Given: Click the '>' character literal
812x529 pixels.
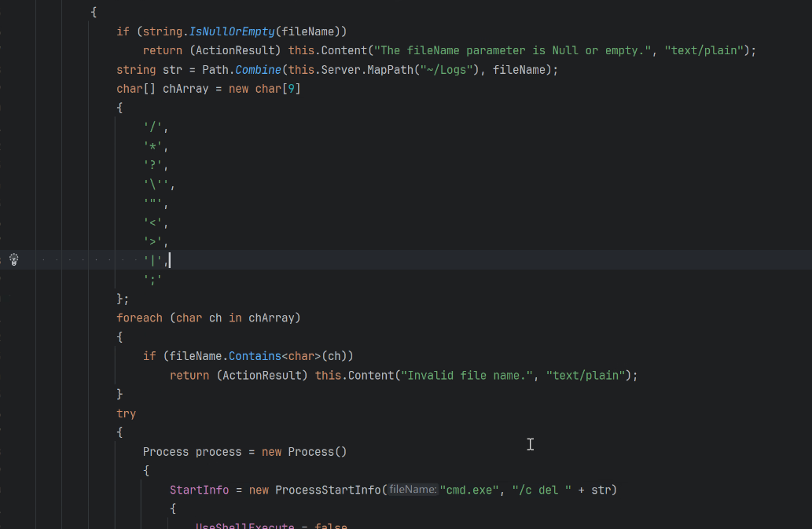Looking at the screenshot, I should click(152, 242).
